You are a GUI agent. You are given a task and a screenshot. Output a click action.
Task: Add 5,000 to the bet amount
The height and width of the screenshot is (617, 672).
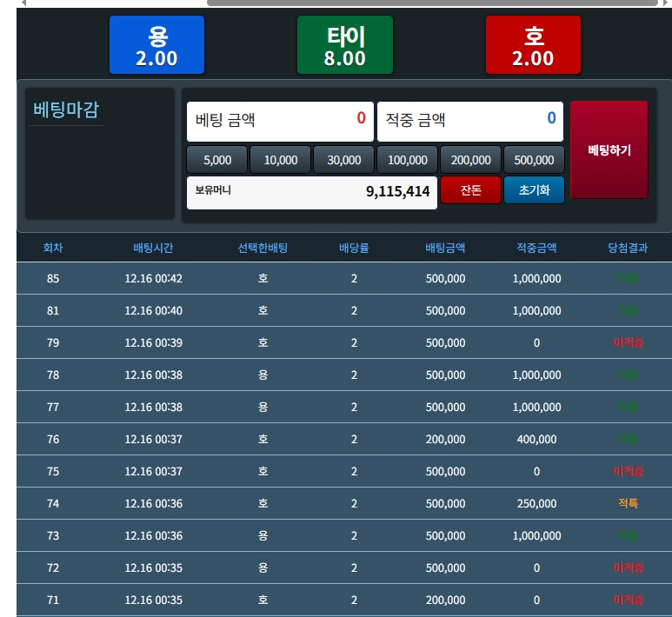[217, 160]
